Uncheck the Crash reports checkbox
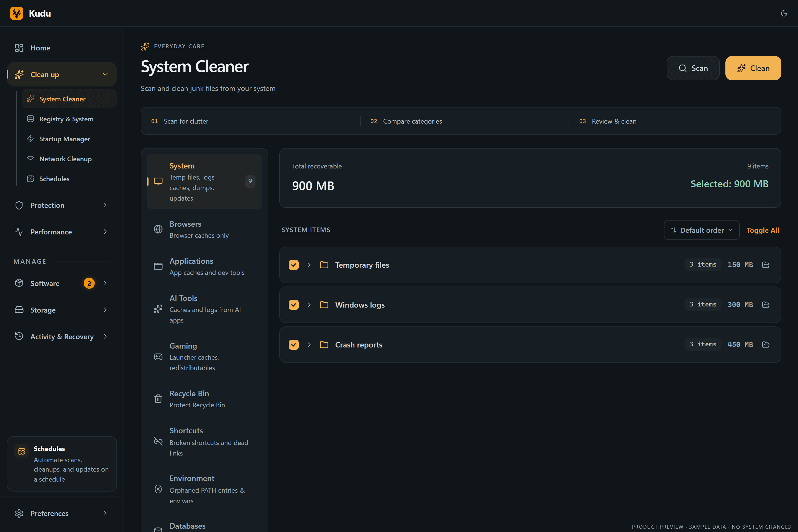 click(293, 344)
